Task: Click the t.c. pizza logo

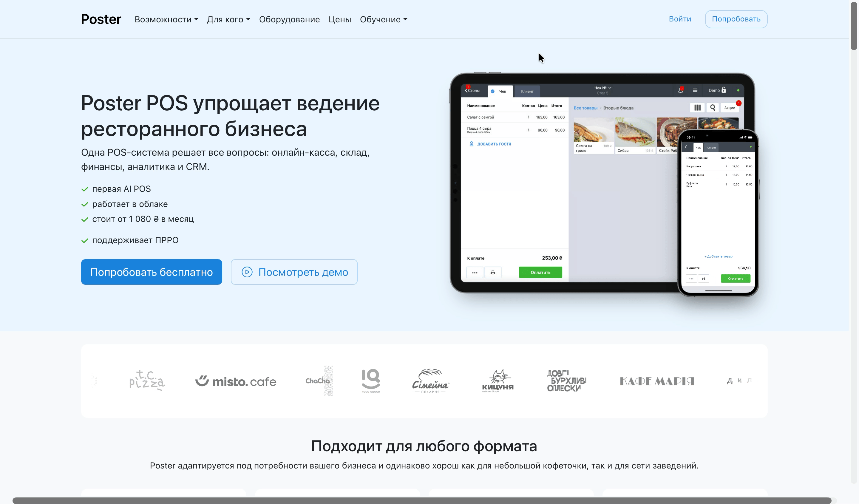Action: point(147,380)
